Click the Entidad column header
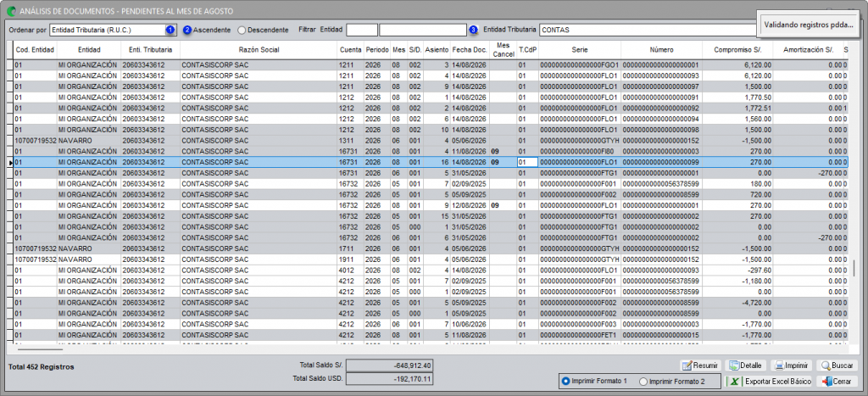The width and height of the screenshot is (868, 396). pos(88,50)
